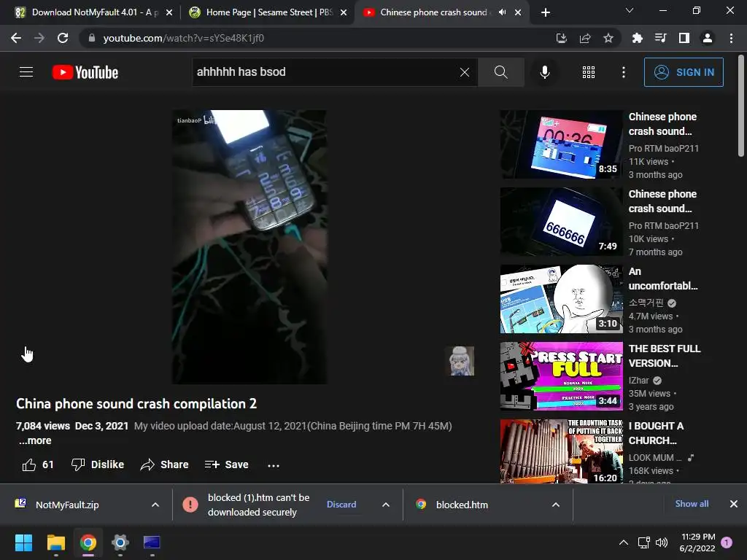Share the video
This screenshot has height=560, width=747.
[164, 464]
